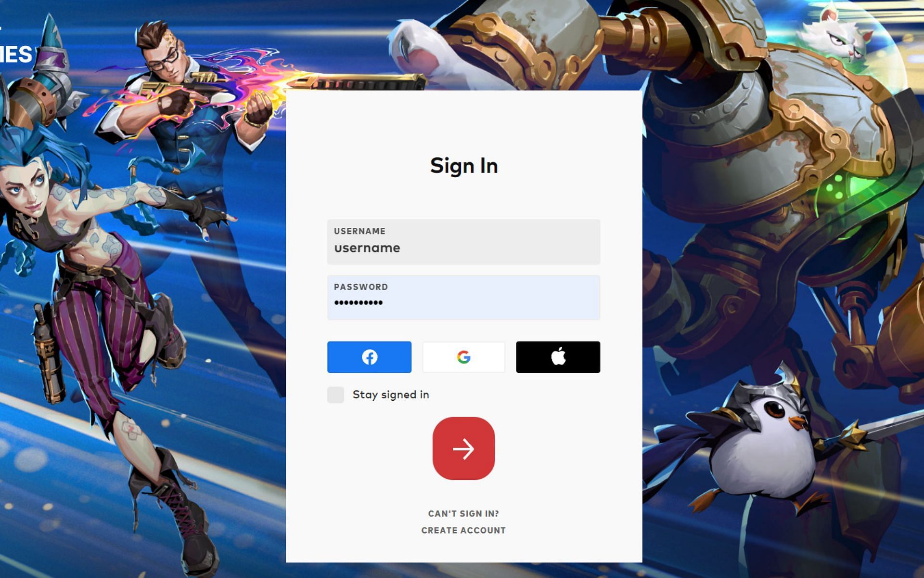Click the red submit arrow button
The height and width of the screenshot is (578, 924).
[x=463, y=448]
